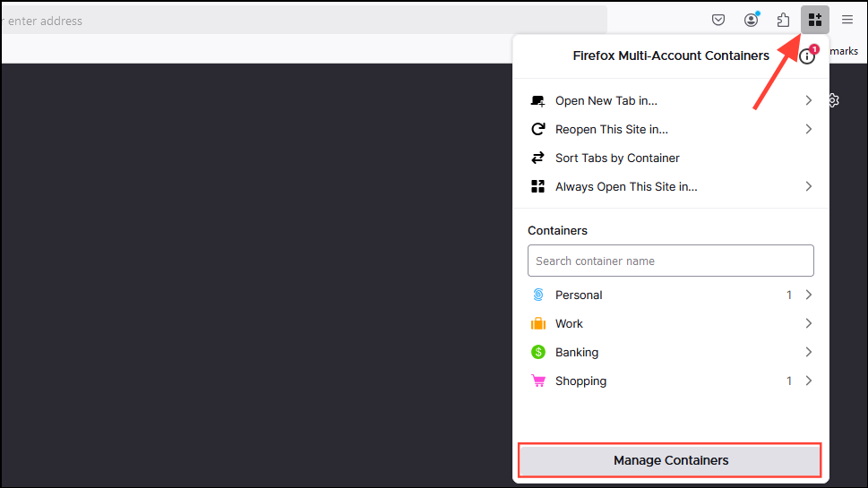Open the Personal container row

[670, 295]
